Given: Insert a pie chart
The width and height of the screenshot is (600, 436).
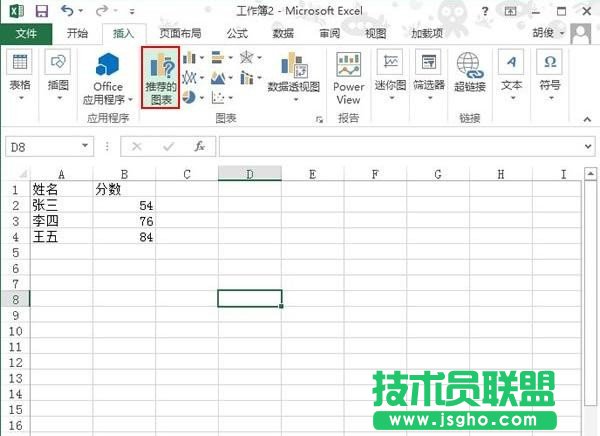Looking at the screenshot, I should click(189, 97).
